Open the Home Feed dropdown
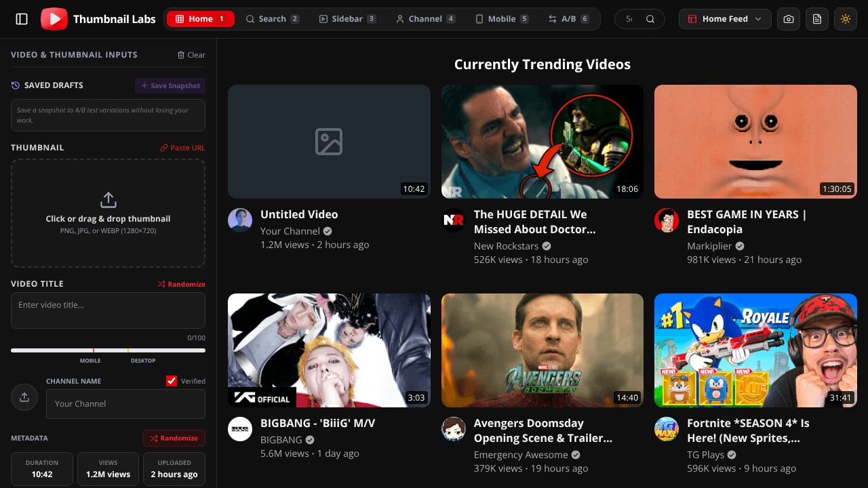The width and height of the screenshot is (868, 488). click(725, 19)
